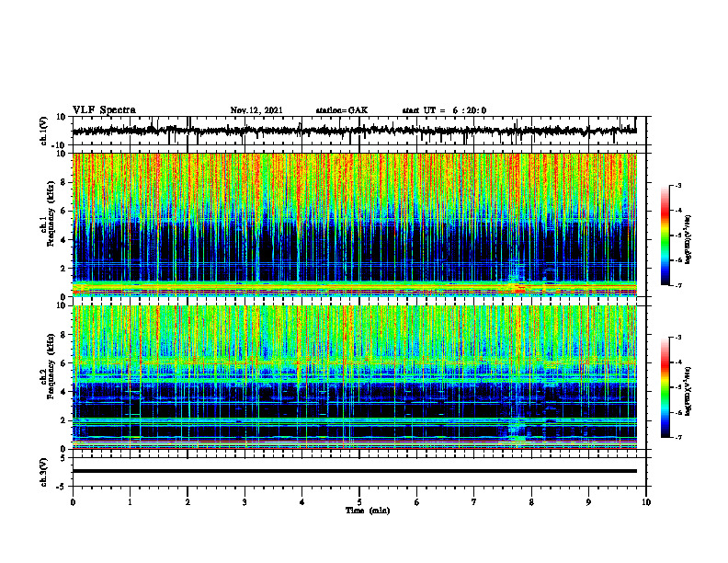Click the "8" kHz tick on ch.2 spectrogram
Viewport: 728px width, 563px height.
[64, 335]
